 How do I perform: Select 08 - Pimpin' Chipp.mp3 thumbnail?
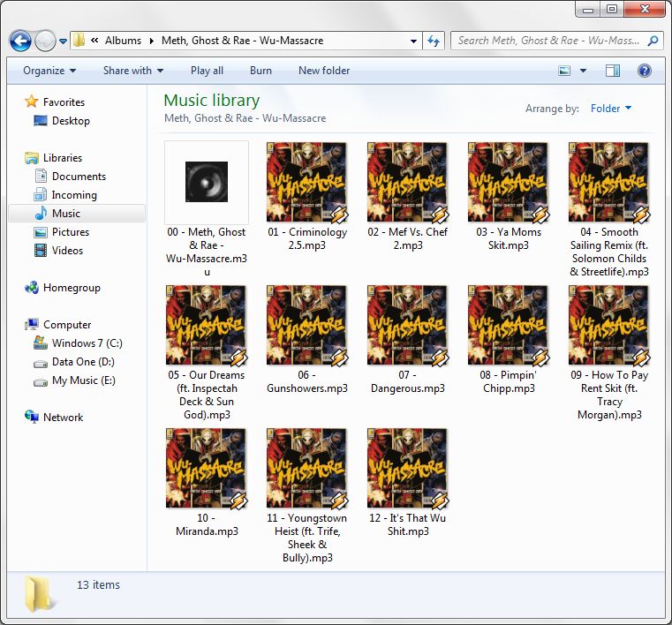[x=509, y=325]
